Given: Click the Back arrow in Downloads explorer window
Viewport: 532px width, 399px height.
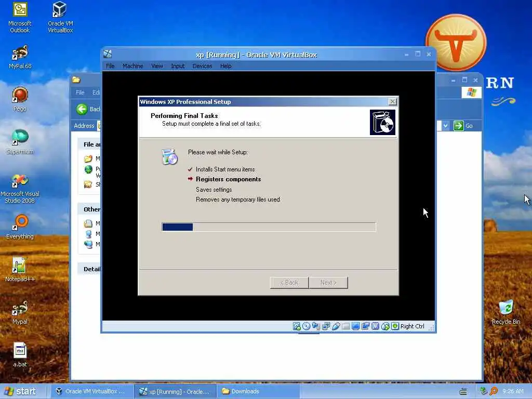Looking at the screenshot, I should 82,109.
